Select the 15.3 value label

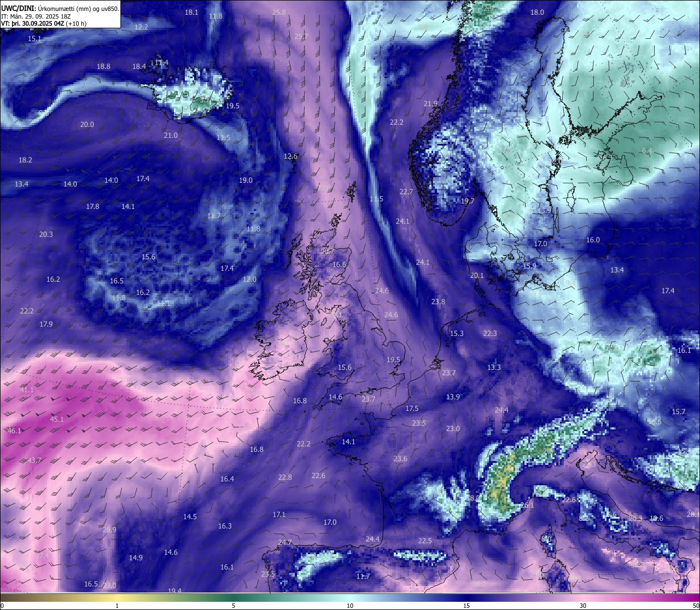click(x=457, y=333)
